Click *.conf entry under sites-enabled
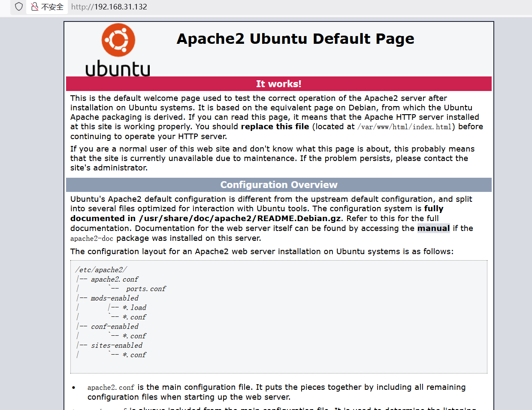Screen dimensions: 532x410 click(134, 355)
